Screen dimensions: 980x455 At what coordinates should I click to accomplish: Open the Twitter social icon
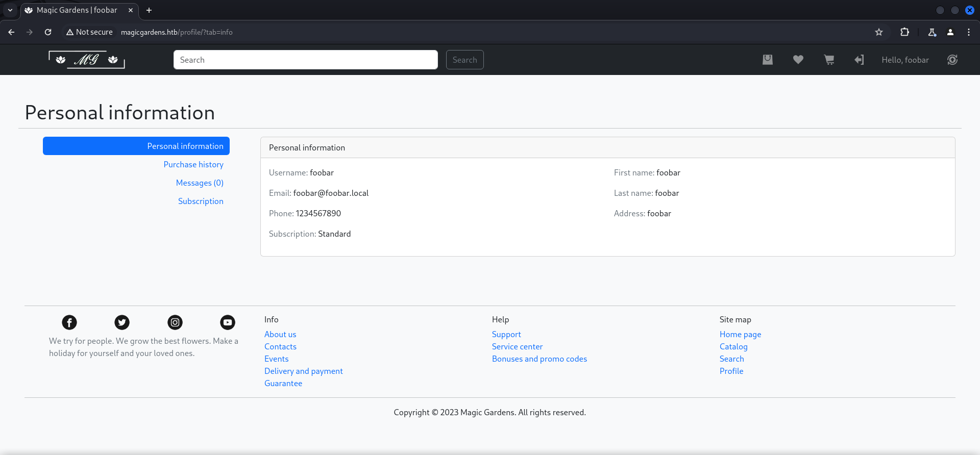pos(122,322)
